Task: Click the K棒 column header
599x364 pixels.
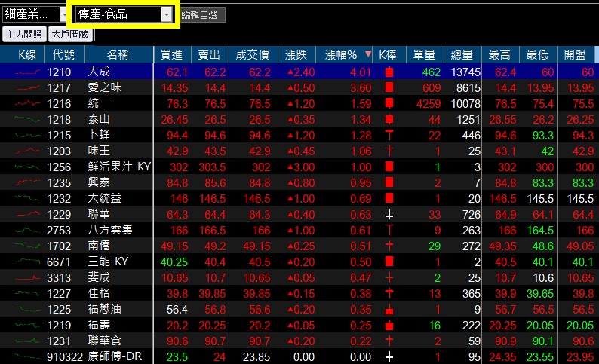Action: pyautogui.click(x=389, y=55)
